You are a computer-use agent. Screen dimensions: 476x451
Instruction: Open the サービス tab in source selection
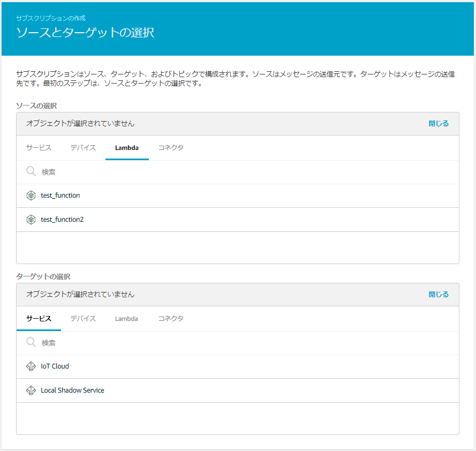point(39,148)
